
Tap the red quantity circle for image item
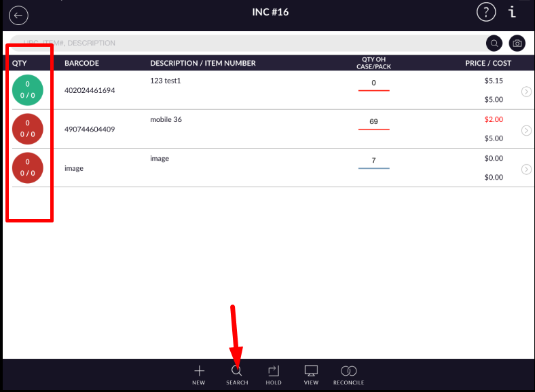click(x=28, y=168)
